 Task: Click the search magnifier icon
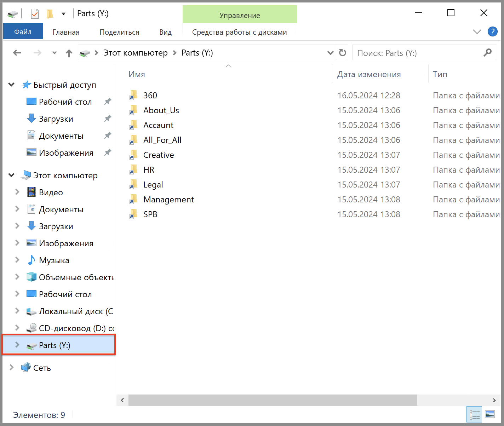click(x=487, y=53)
